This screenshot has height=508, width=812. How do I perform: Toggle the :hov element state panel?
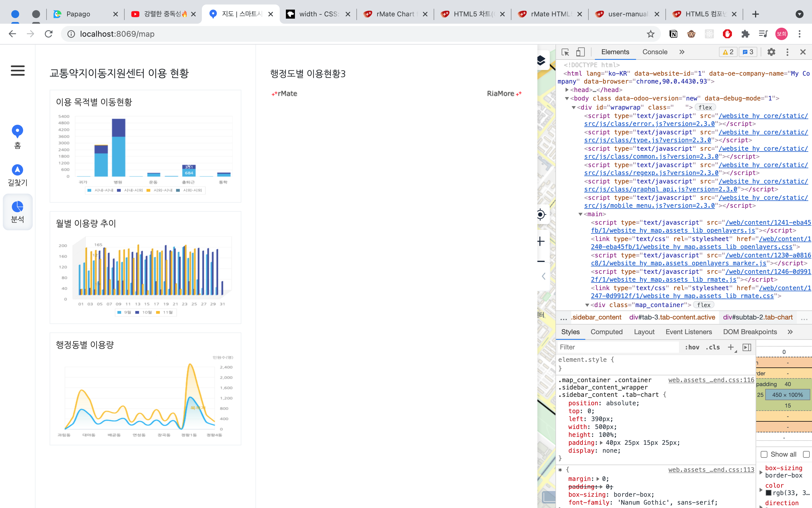[692, 347]
